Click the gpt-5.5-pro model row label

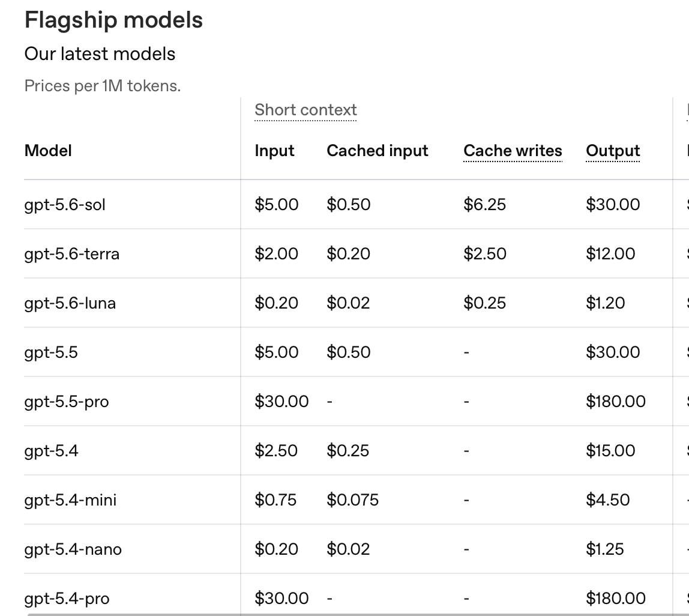tap(67, 402)
